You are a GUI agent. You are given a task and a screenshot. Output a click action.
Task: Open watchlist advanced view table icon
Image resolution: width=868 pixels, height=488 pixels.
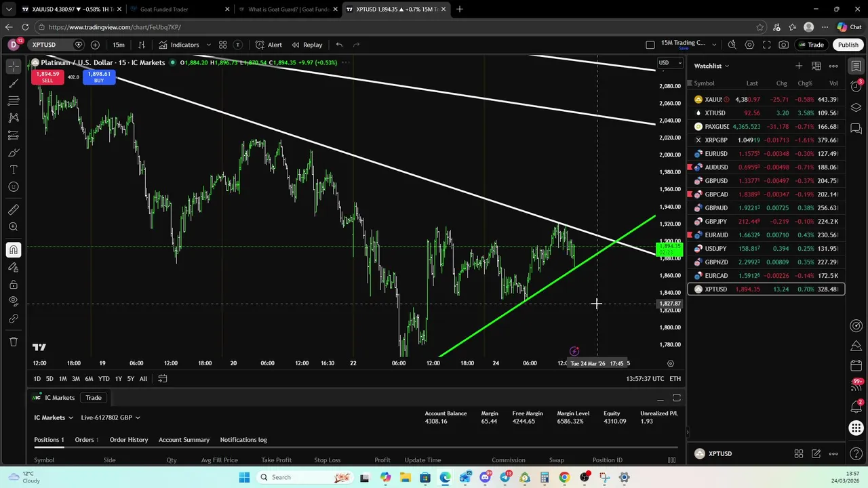pyautogui.click(x=816, y=66)
